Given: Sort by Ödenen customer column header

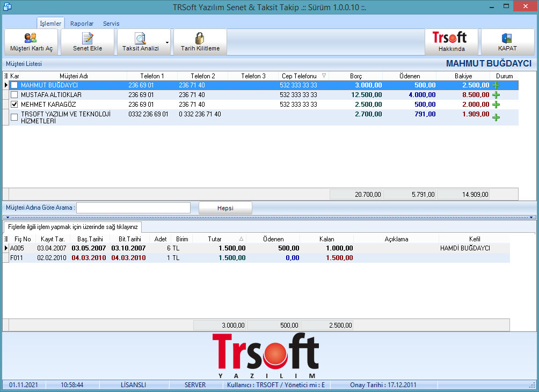Looking at the screenshot, I should click(x=410, y=76).
